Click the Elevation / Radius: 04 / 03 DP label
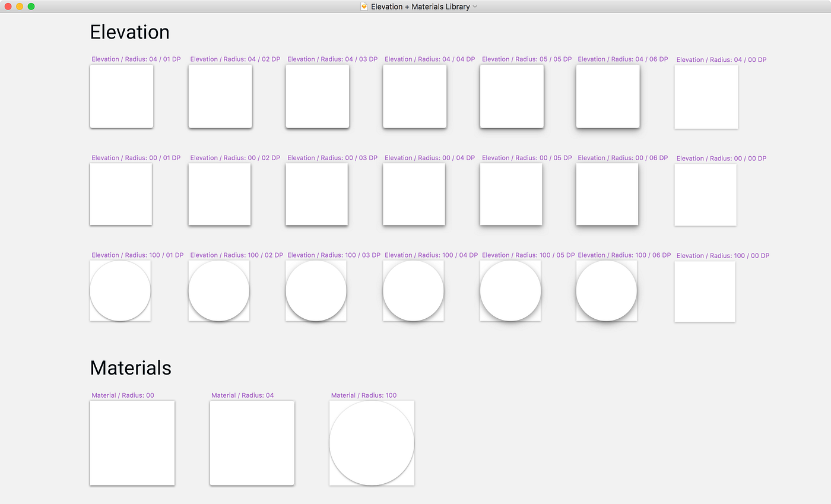The height and width of the screenshot is (504, 831). pyautogui.click(x=332, y=59)
